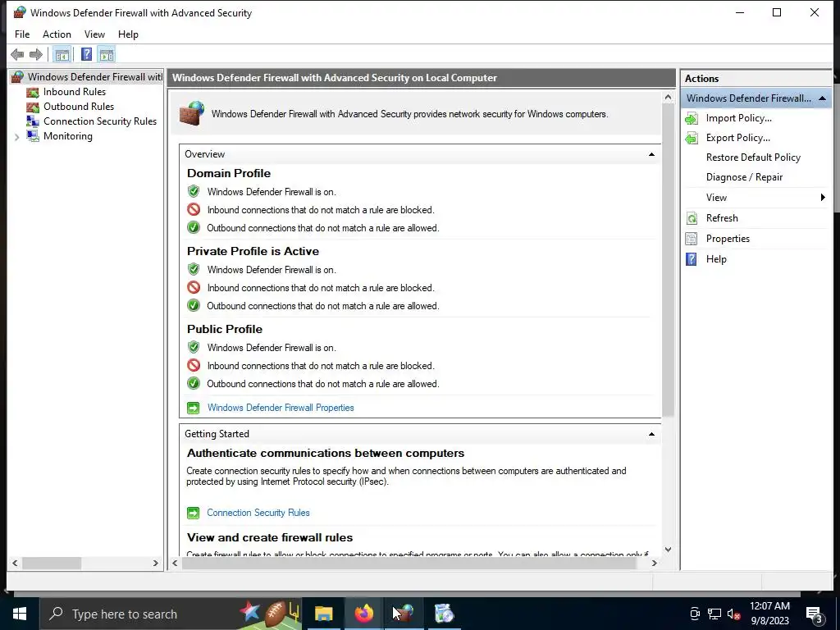The height and width of the screenshot is (630, 840).
Task: Click the Back arrow toolbar icon
Action: point(17,54)
